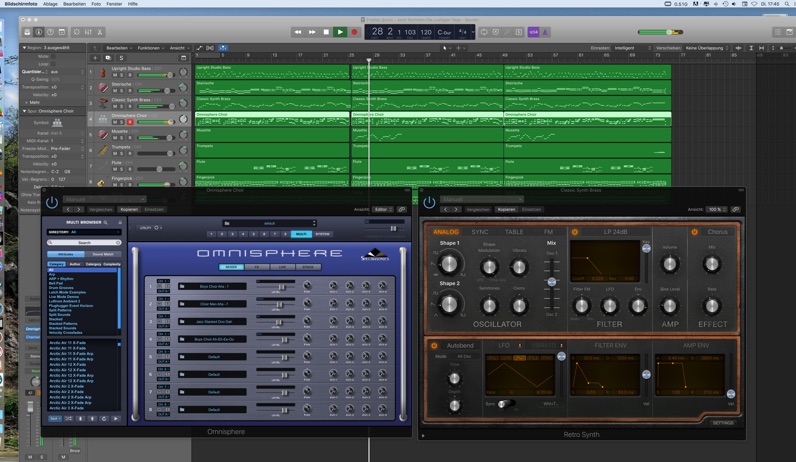Click the fast-forward transport button
796x462 pixels.
pos(312,32)
